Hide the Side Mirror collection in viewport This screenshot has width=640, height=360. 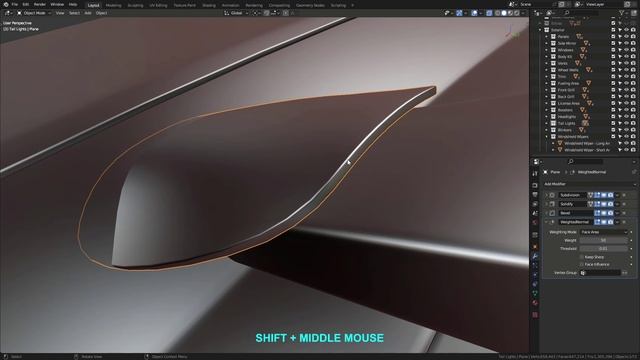pyautogui.click(x=627, y=43)
